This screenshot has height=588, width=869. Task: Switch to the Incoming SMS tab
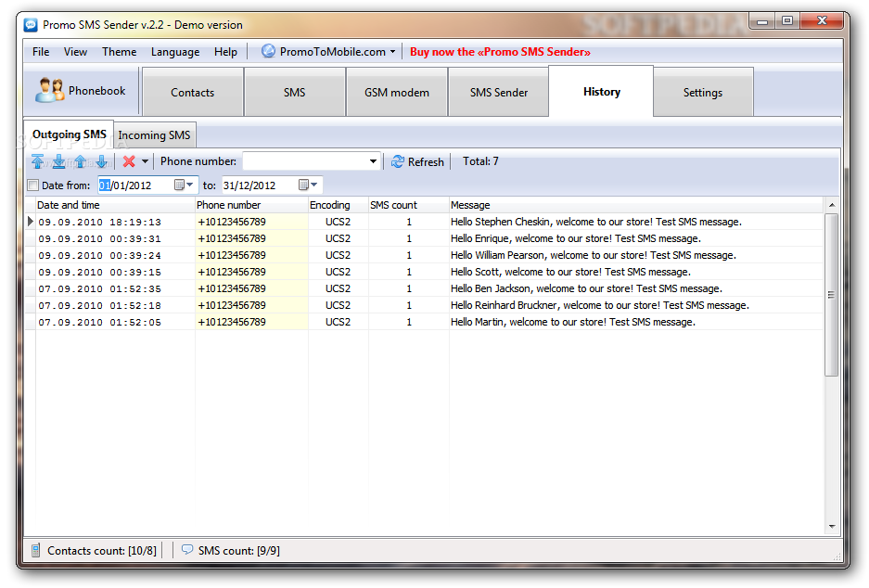click(x=154, y=135)
